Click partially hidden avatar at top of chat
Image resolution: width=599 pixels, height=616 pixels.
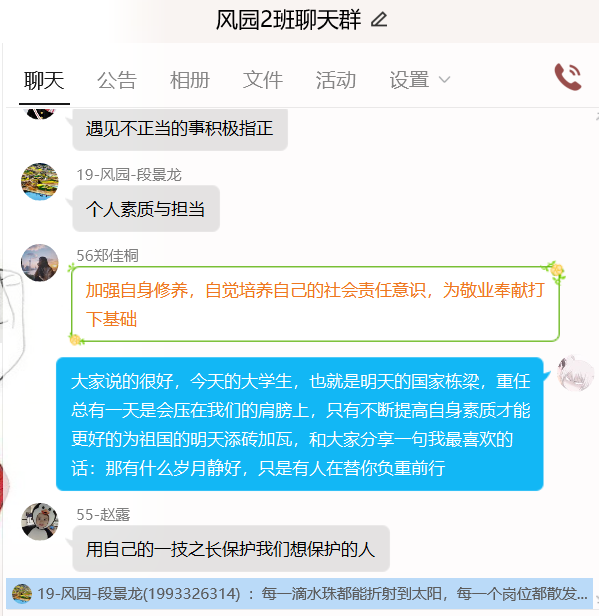click(39, 113)
